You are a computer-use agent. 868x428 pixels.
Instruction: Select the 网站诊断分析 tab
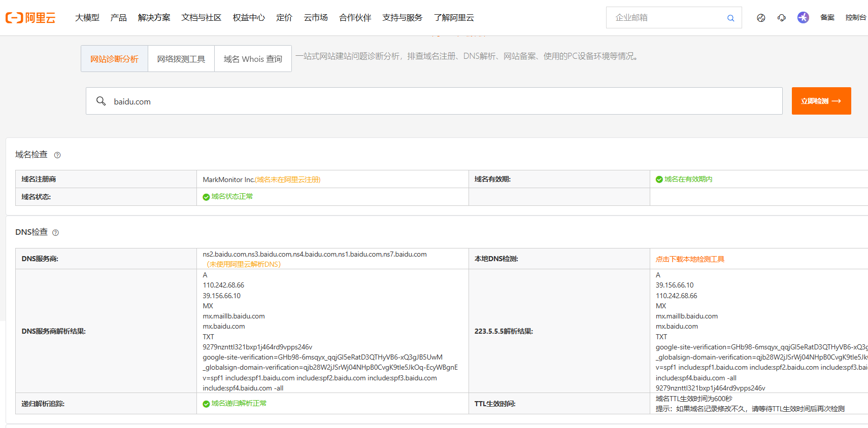point(114,59)
